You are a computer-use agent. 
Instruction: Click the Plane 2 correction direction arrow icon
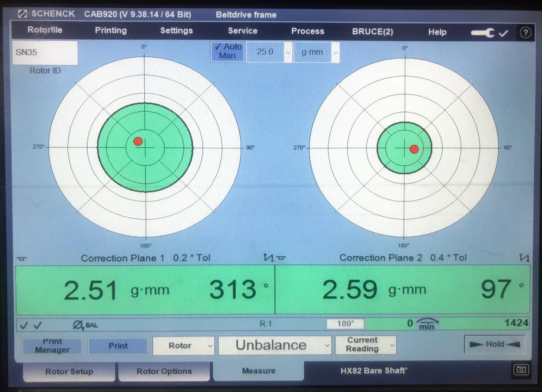(524, 257)
